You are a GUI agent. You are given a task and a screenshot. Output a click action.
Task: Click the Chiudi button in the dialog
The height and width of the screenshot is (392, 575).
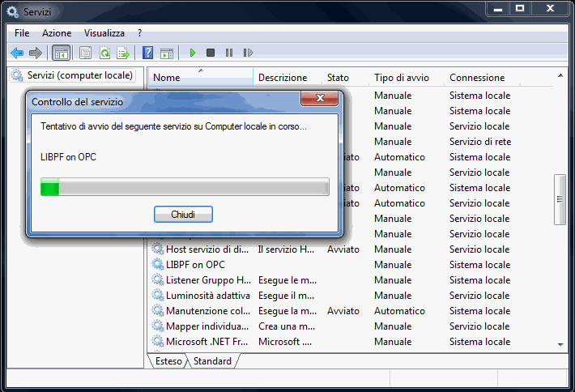click(x=183, y=215)
